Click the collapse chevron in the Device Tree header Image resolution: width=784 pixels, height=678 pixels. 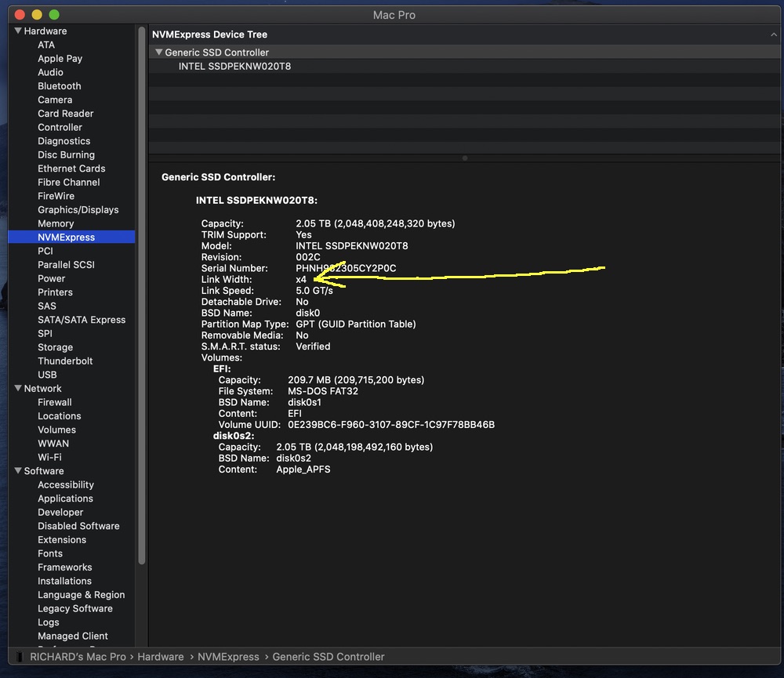coord(774,34)
